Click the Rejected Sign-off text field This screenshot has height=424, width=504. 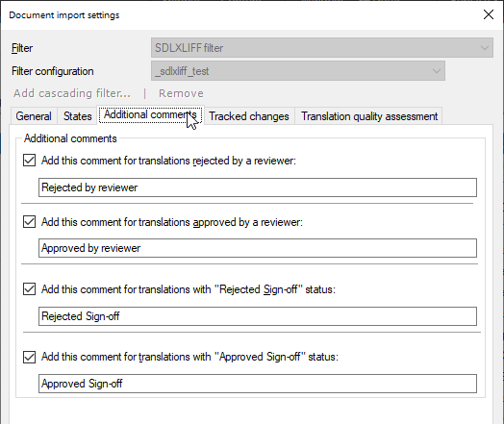point(258,316)
